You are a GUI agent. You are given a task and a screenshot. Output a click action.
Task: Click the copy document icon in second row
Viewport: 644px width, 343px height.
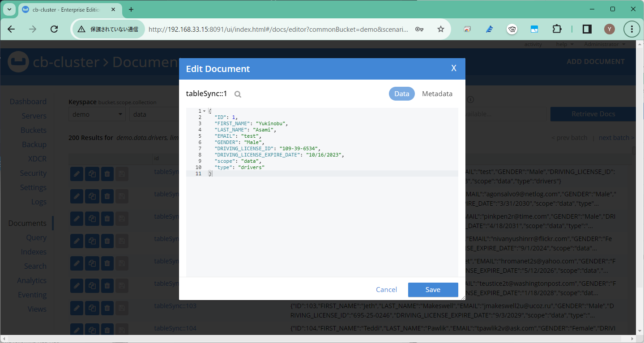(92, 196)
